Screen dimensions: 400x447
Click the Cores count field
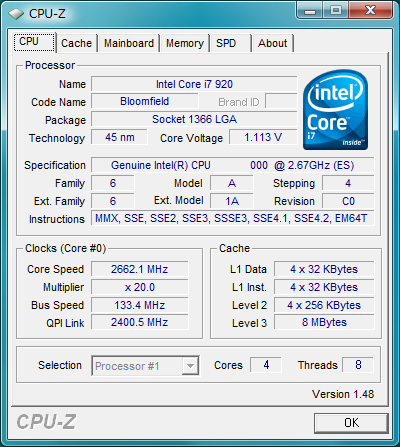pyautogui.click(x=266, y=365)
